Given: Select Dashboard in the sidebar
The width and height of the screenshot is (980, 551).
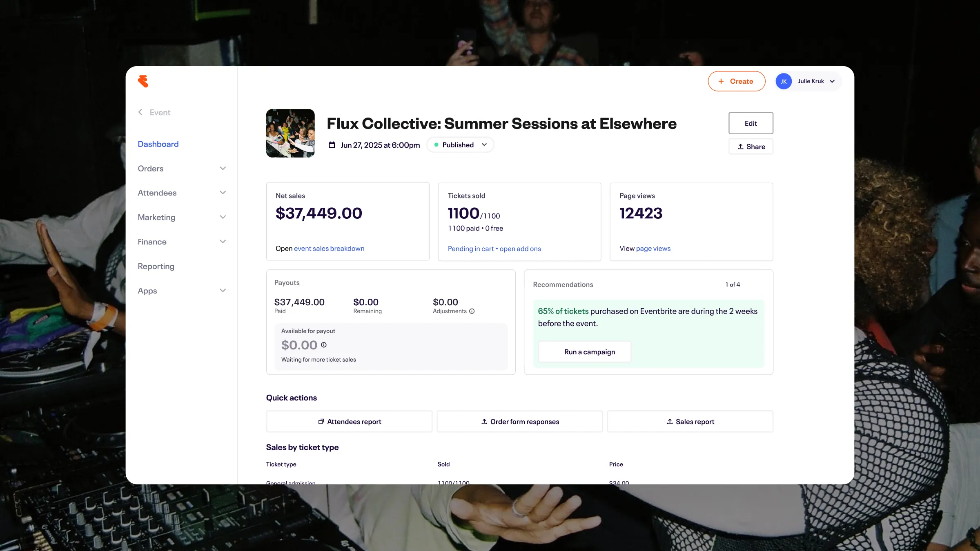Looking at the screenshot, I should tap(158, 144).
